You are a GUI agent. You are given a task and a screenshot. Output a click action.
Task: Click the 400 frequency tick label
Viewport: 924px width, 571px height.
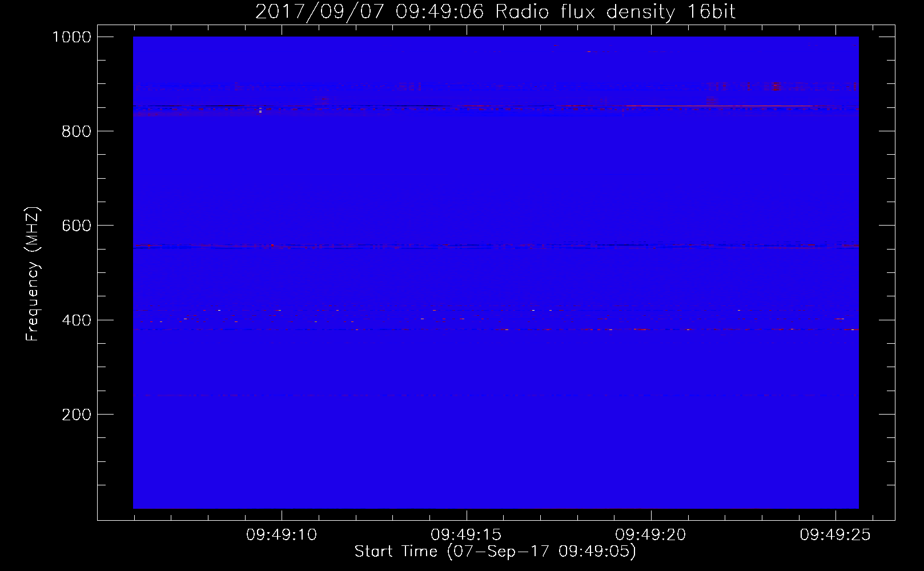coord(77,320)
